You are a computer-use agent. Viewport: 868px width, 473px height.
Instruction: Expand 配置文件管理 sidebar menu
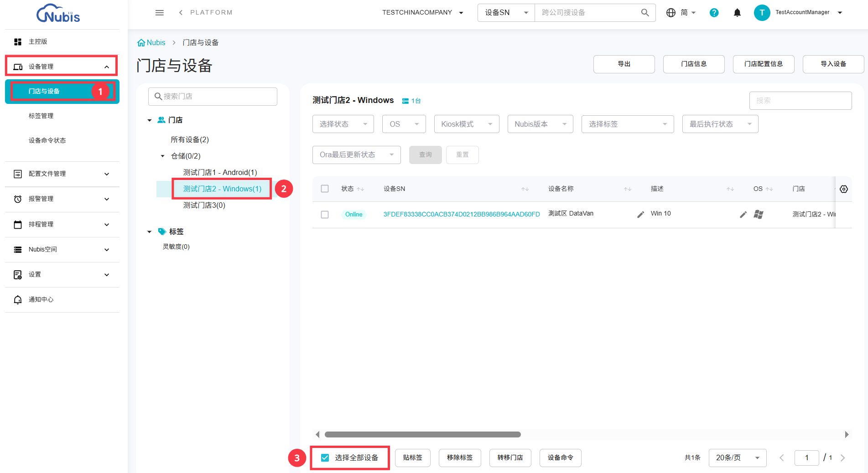pos(62,174)
